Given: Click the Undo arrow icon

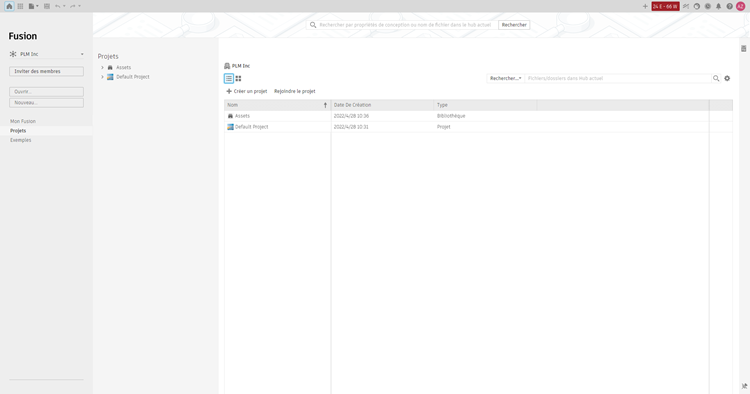Looking at the screenshot, I should click(57, 6).
